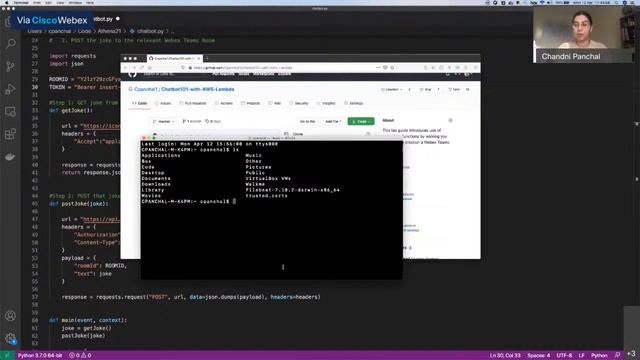This screenshot has width=640, height=360.
Task: Open Settings tab of GitHub repo
Action: (x=353, y=104)
